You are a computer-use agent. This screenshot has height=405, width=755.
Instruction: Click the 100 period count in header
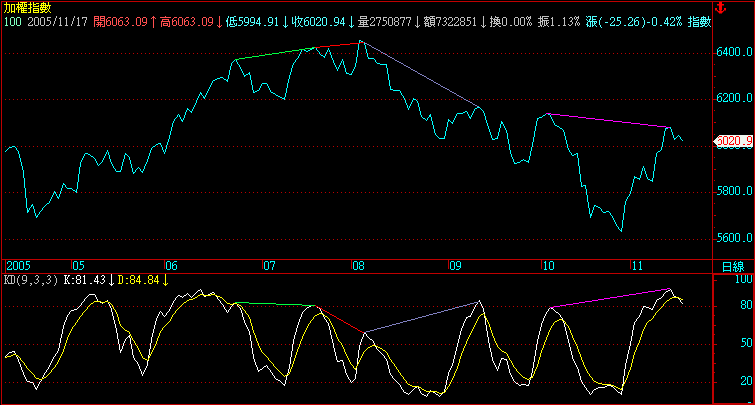click(x=13, y=22)
